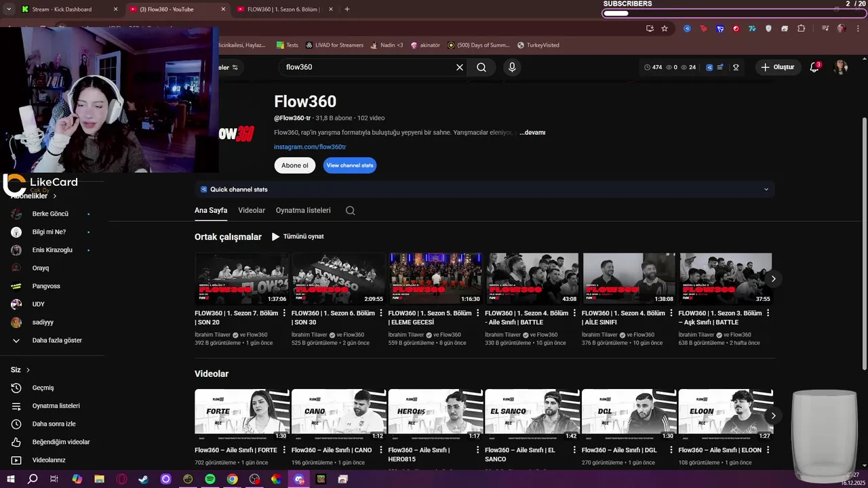
Task: Search within the Flow360 channel
Action: tap(350, 210)
